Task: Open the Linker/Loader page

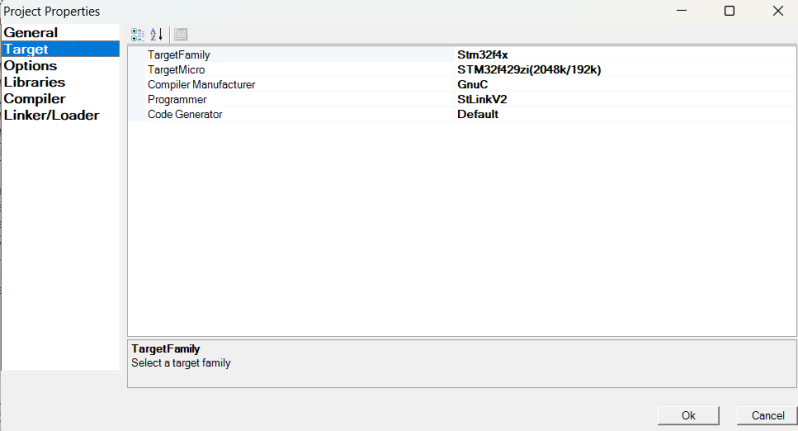Action: [51, 115]
